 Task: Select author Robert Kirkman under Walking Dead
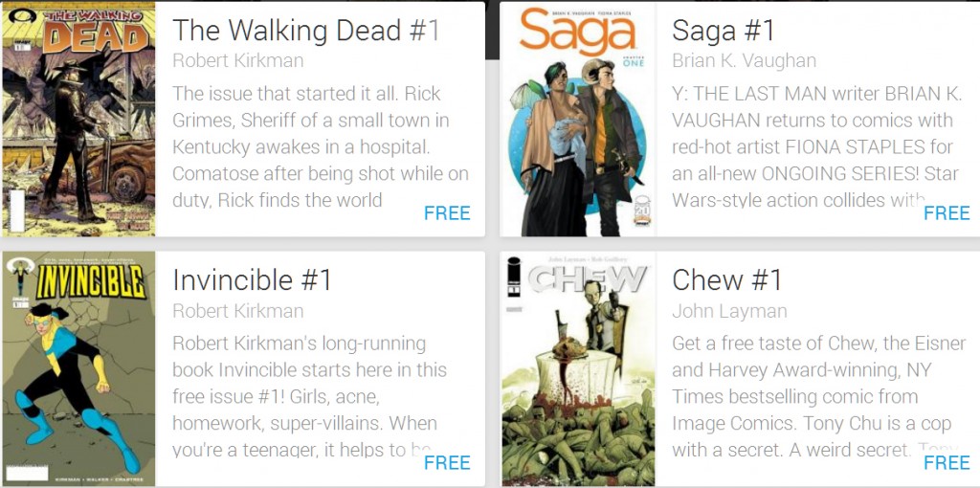(x=238, y=60)
